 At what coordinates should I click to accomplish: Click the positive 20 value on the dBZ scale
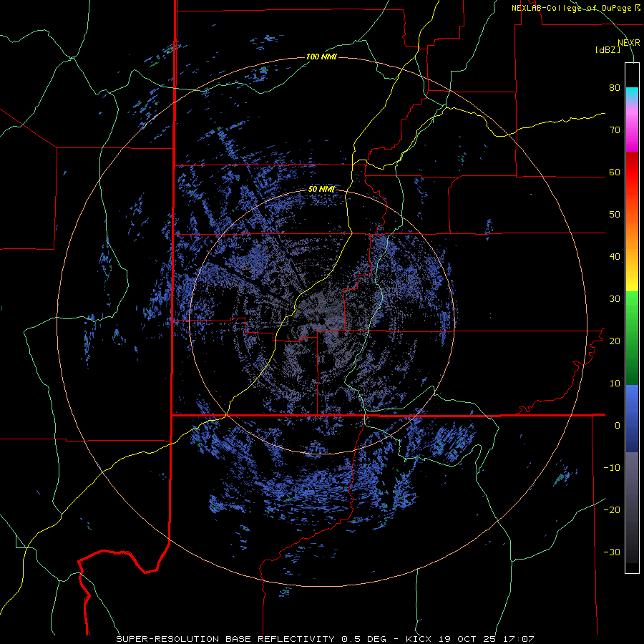[615, 341]
